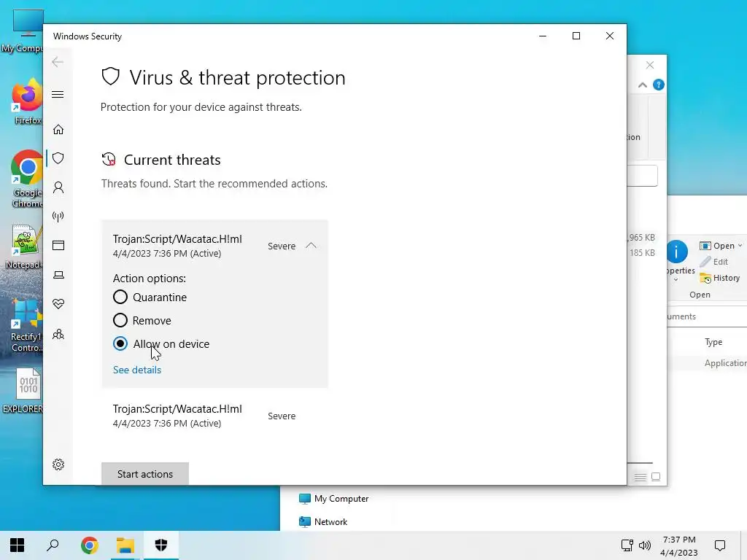
Task: Select My Computer desktop icon
Action: (x=22, y=31)
